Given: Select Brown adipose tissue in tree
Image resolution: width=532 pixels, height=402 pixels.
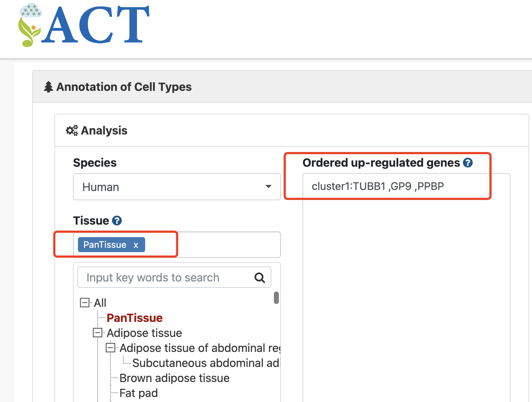Looking at the screenshot, I should click(x=174, y=378).
